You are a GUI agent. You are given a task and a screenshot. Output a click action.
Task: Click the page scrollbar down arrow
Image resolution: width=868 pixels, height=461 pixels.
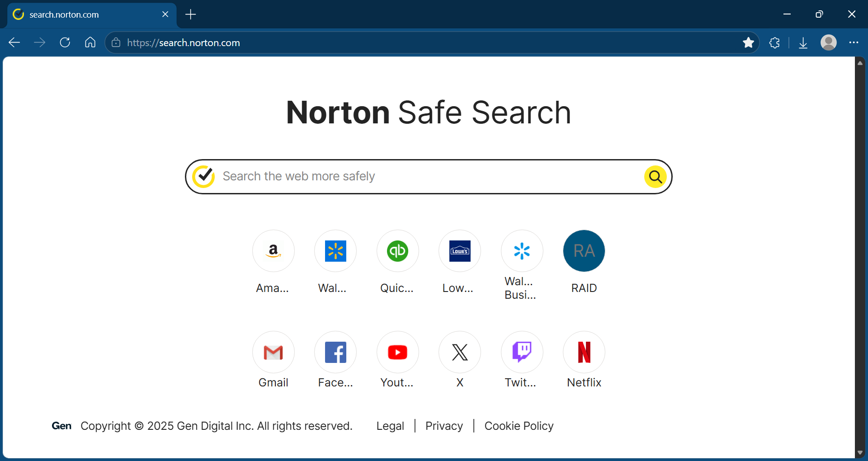point(860,453)
